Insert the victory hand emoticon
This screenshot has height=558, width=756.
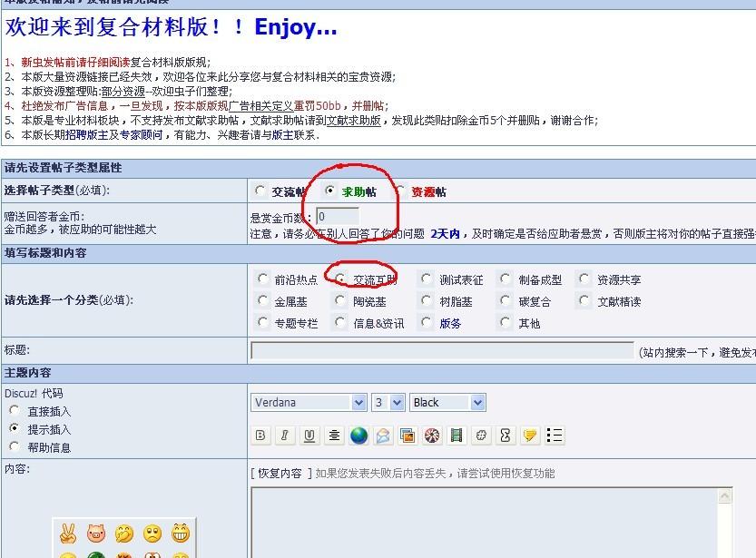tap(68, 533)
